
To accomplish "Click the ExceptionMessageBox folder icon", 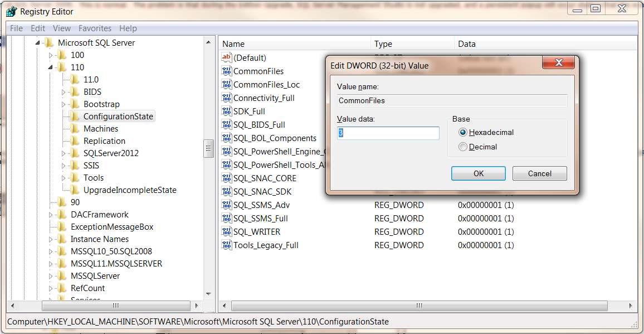I will click(62, 226).
